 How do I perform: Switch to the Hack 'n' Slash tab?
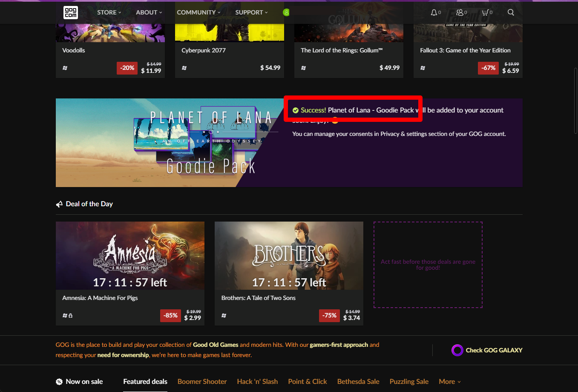(257, 382)
